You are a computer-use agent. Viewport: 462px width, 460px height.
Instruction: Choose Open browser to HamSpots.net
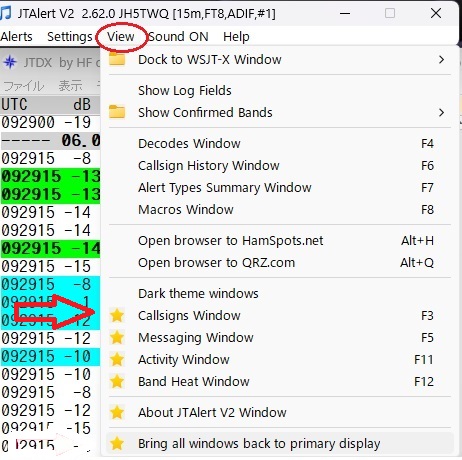coord(279,240)
